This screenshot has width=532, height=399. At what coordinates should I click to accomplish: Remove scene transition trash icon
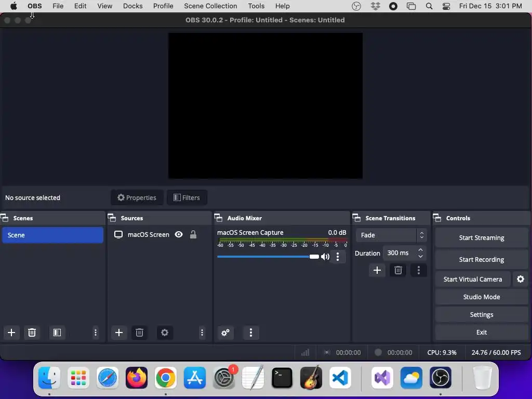point(398,270)
